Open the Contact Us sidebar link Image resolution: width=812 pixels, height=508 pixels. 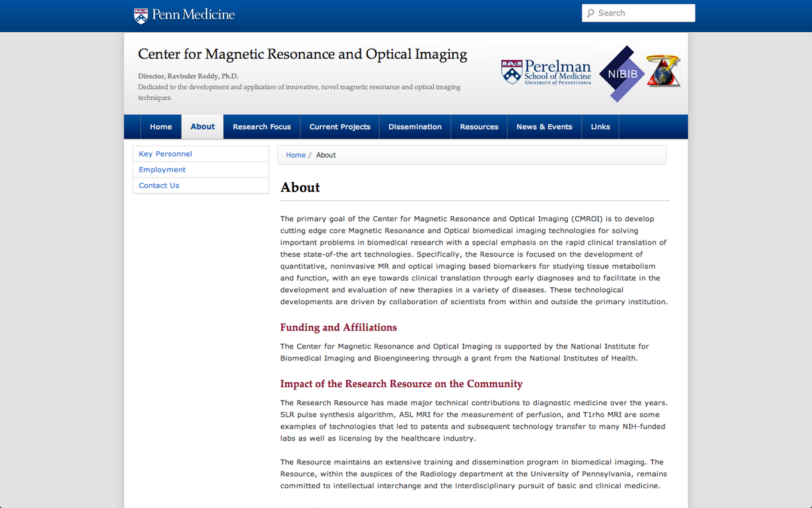(x=159, y=185)
